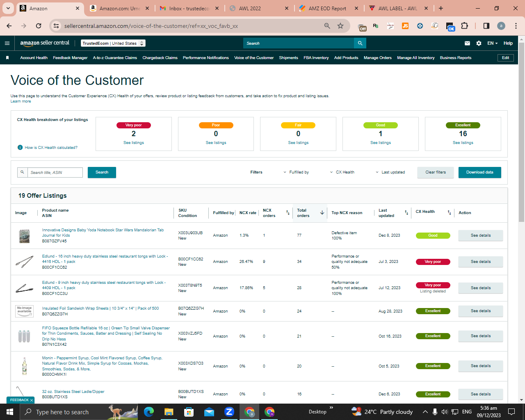The height and width of the screenshot is (420, 525).
Task: Go back with browser back arrow
Action: [x=9, y=26]
